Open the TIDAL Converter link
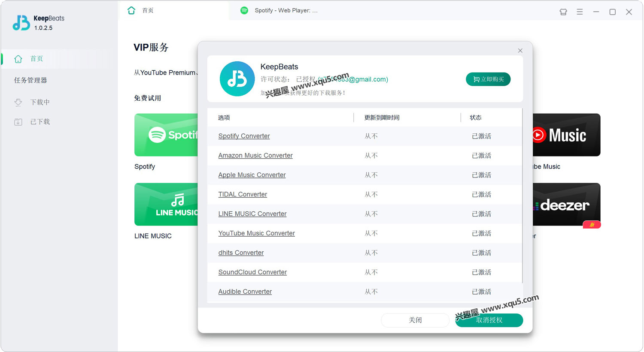644x352 pixels. (x=243, y=194)
